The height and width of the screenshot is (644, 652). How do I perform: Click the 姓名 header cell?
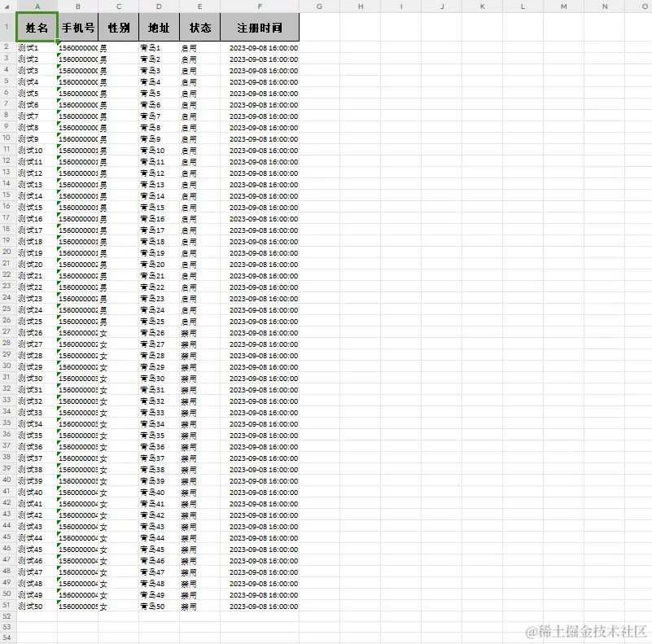click(37, 27)
